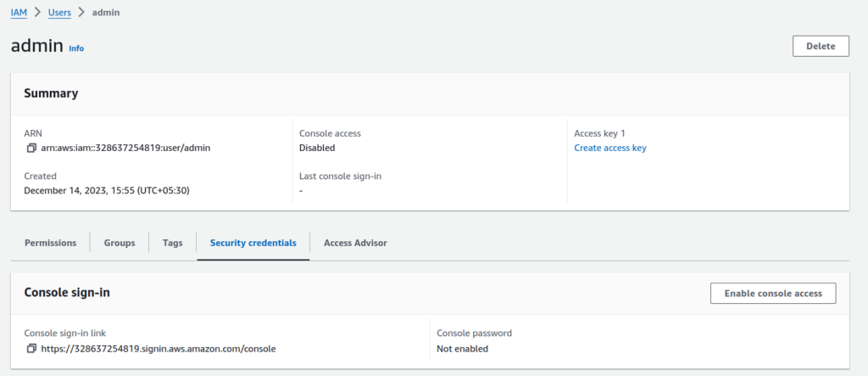This screenshot has width=868, height=376.
Task: Copy the console sign-in link via its icon
Action: tap(31, 348)
